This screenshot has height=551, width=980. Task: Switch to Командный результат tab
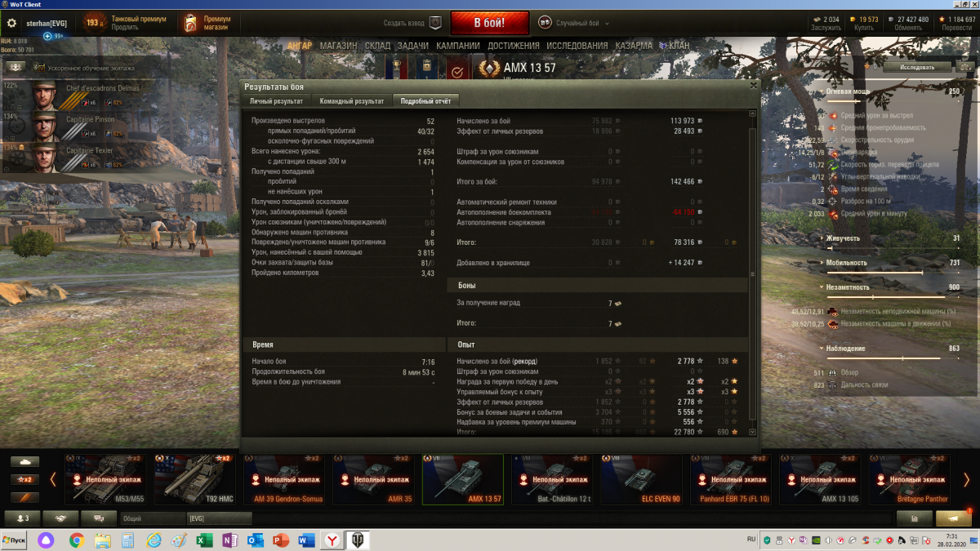352,101
